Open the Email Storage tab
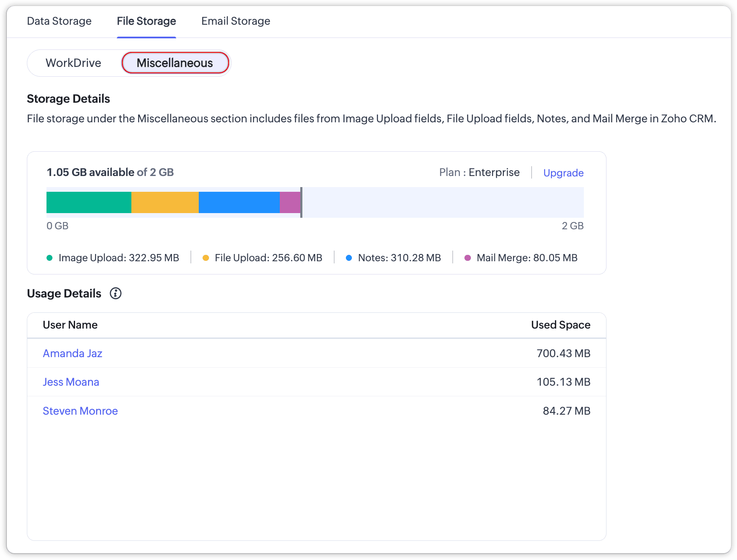The height and width of the screenshot is (560, 737). pos(235,21)
